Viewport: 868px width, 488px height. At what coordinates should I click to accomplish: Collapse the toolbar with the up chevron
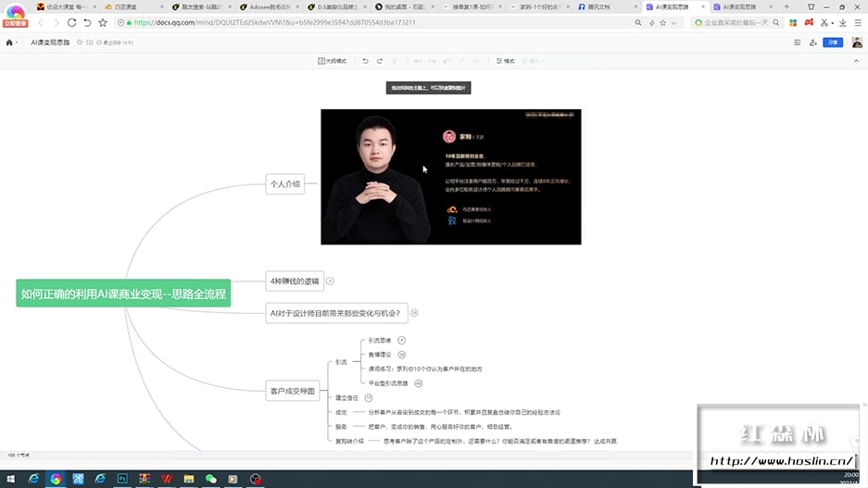(856, 61)
